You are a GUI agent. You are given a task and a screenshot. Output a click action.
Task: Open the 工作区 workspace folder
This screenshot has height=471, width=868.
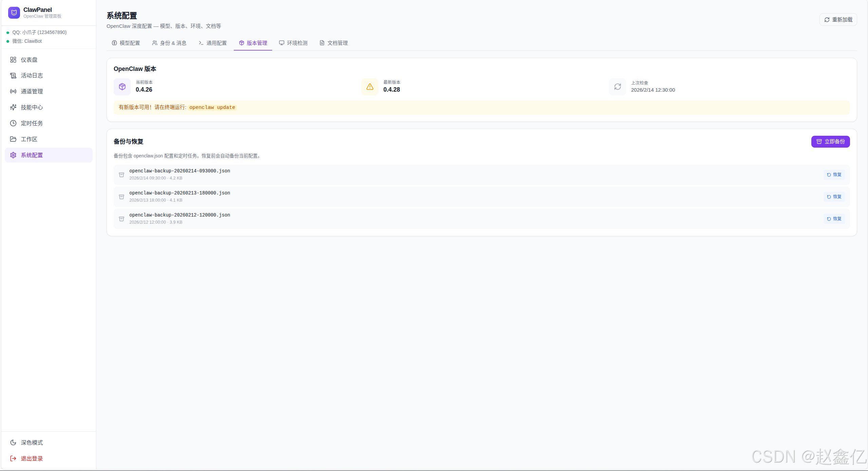[29, 139]
